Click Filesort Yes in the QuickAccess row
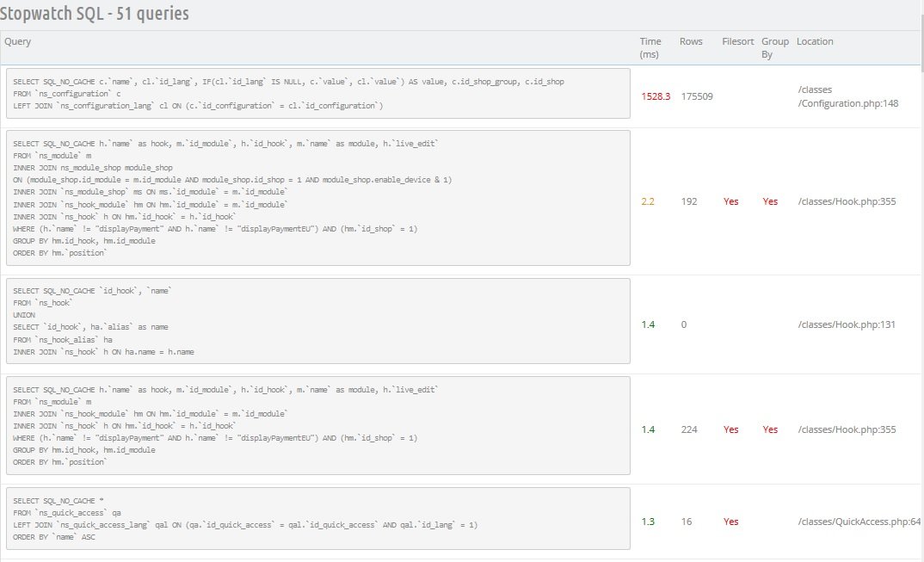The image size is (924, 562). [730, 522]
